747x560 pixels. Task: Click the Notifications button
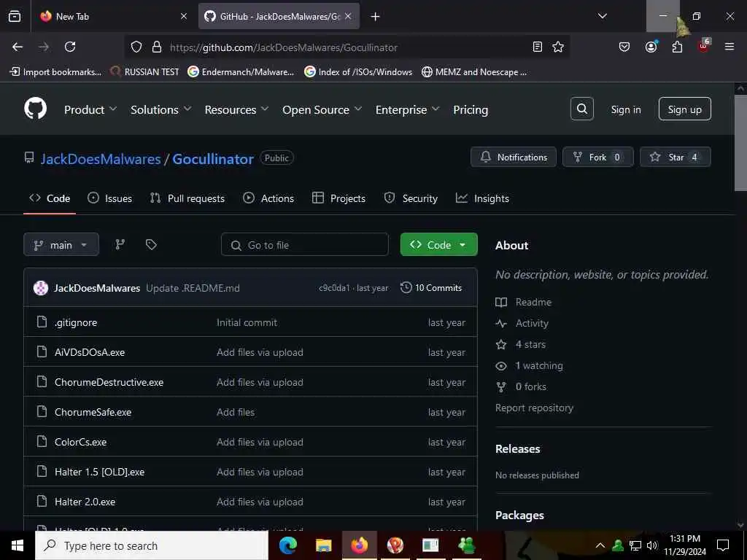(x=513, y=157)
